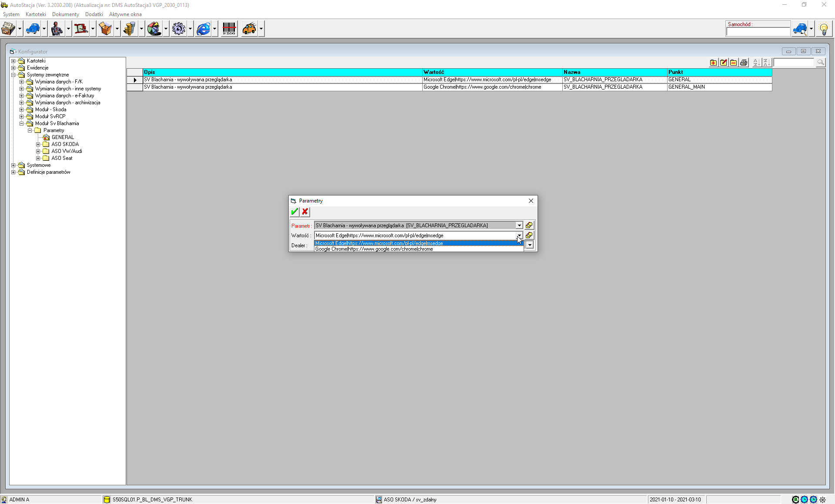Expand the ASO SKODA folder node
The height and width of the screenshot is (504, 835).
coord(38,144)
